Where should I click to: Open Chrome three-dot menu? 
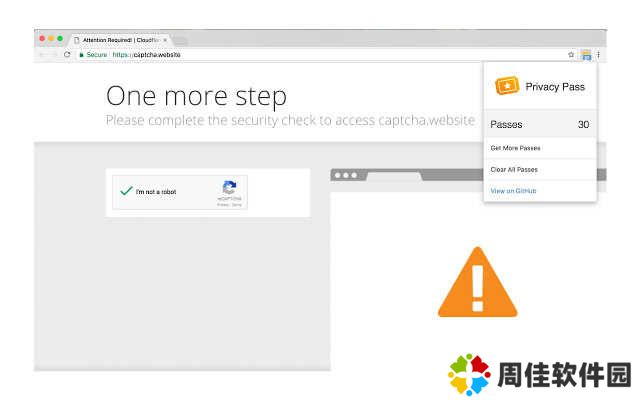point(598,55)
